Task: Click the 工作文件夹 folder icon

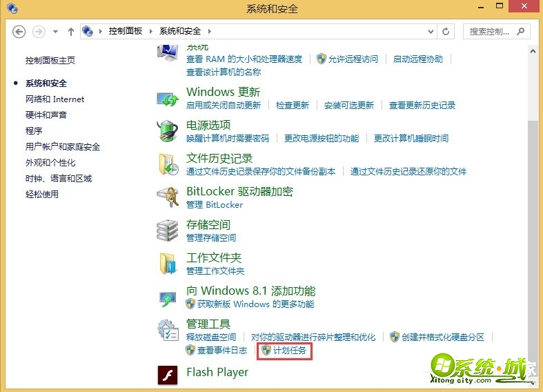Action: (x=168, y=263)
